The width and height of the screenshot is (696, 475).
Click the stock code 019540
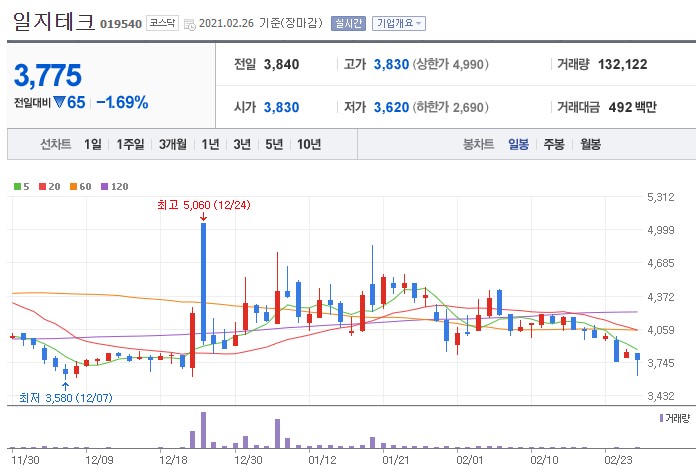tap(121, 24)
